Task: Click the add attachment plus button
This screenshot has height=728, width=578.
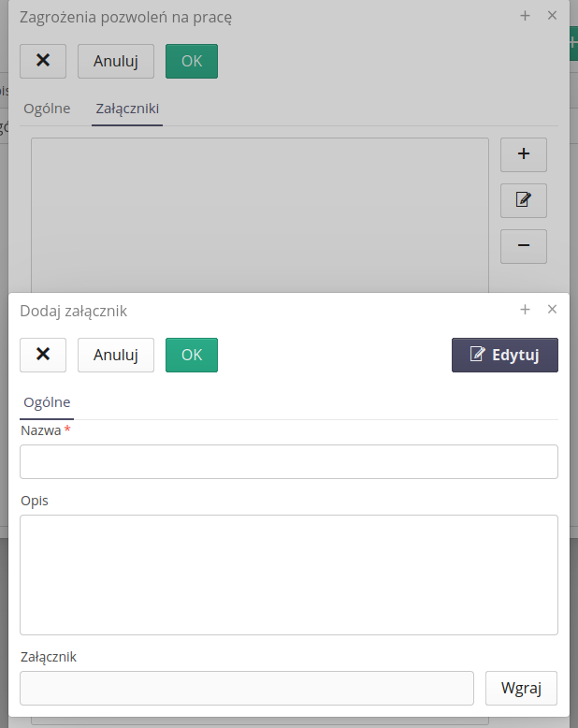Action: click(x=524, y=154)
